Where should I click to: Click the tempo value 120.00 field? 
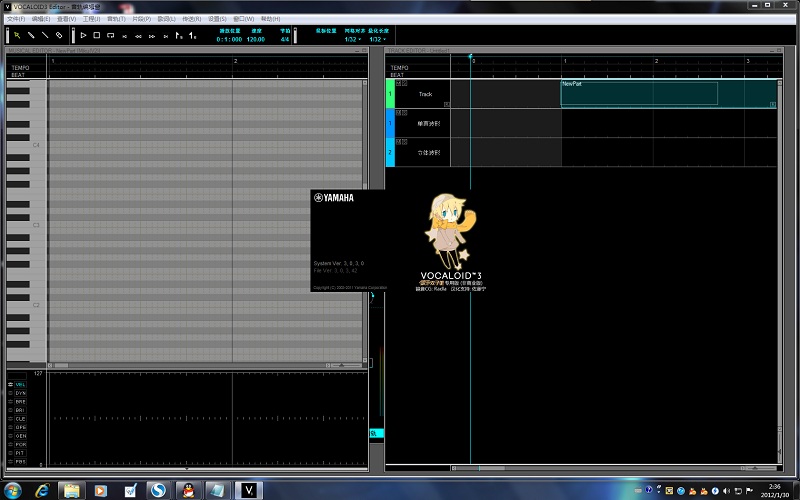point(256,39)
